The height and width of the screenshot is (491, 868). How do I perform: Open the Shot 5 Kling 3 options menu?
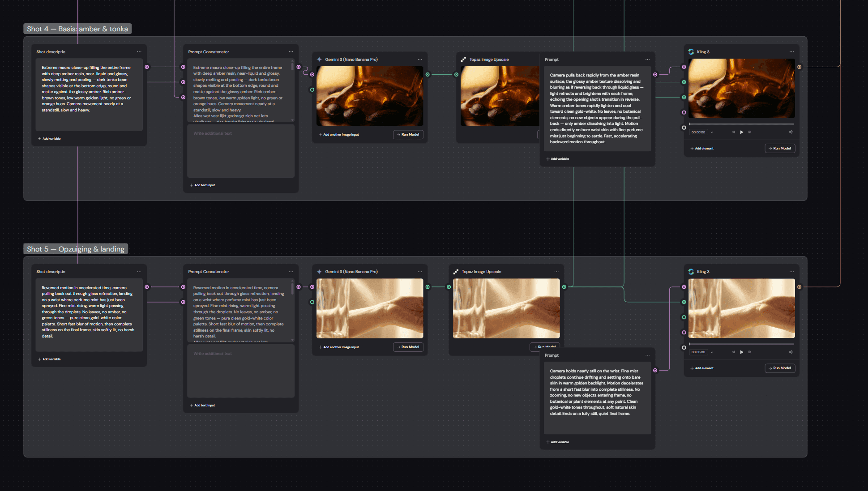791,272
